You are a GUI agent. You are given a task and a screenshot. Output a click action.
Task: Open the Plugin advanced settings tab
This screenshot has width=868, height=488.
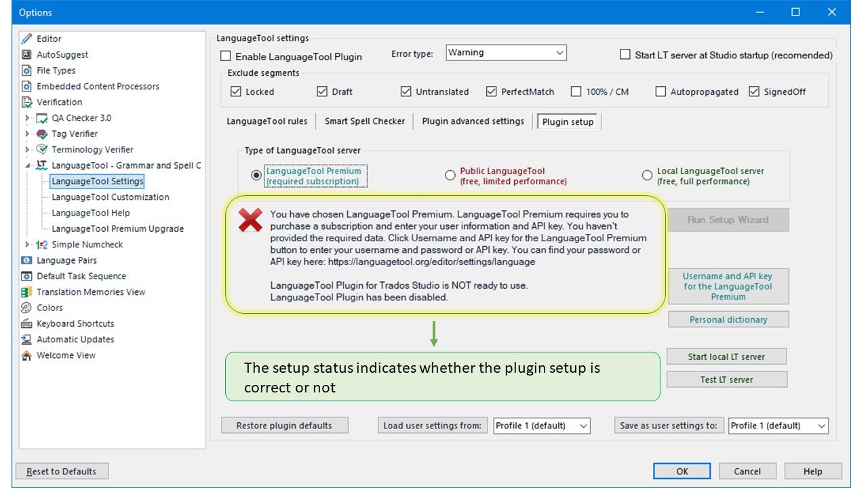point(473,121)
